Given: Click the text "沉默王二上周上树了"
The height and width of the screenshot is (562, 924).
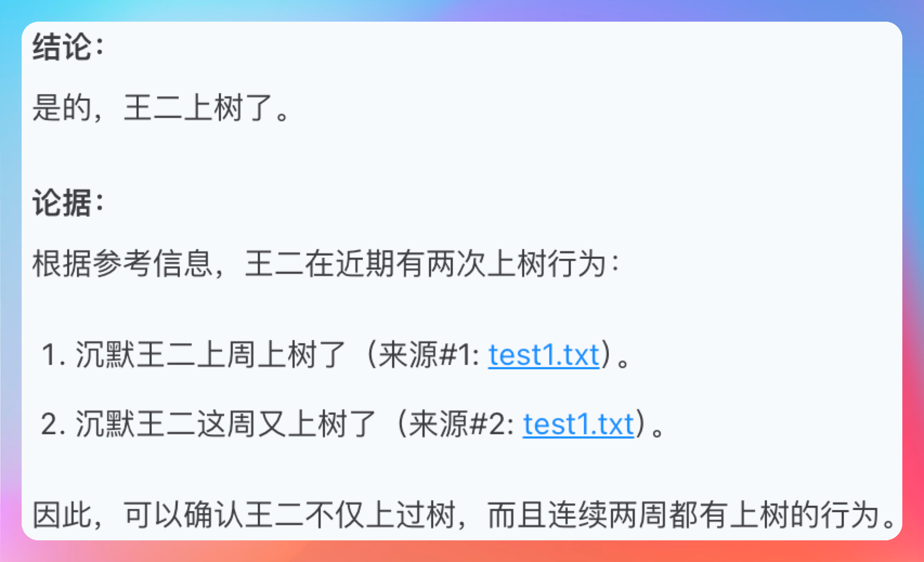Looking at the screenshot, I should [x=210, y=355].
